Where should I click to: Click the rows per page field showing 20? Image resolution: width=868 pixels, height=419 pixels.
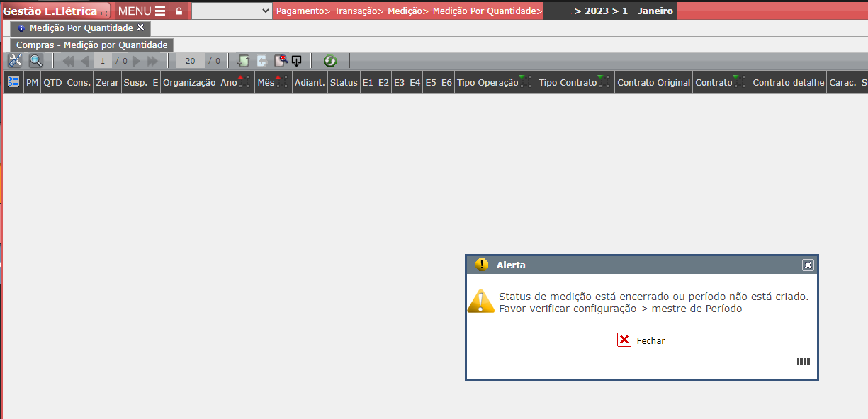pos(190,61)
